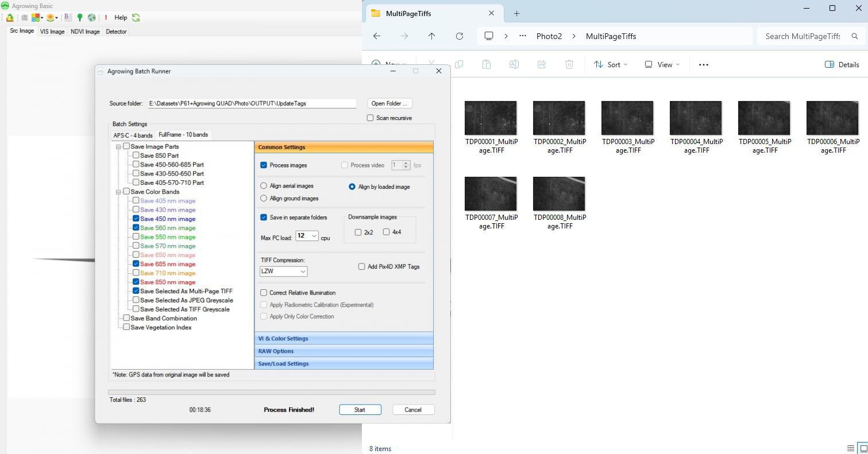The width and height of the screenshot is (868, 454).
Task: Open the batch runner 'B' list icon
Action: click(x=68, y=18)
